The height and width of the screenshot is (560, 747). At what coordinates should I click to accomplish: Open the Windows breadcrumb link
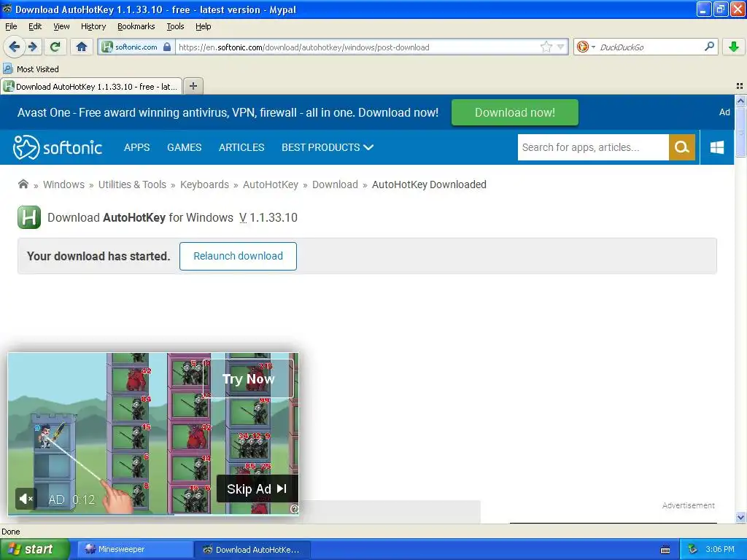coord(63,184)
